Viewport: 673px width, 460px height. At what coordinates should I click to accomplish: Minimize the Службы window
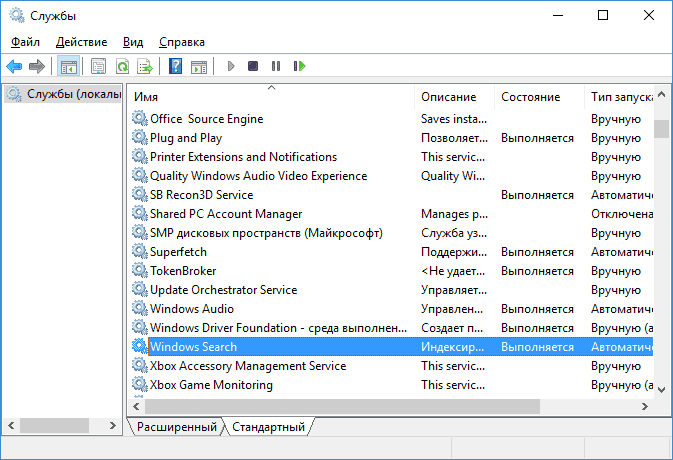click(558, 15)
